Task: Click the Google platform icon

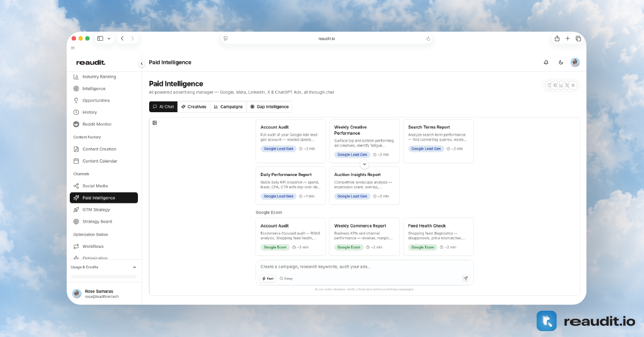Action: [550, 85]
